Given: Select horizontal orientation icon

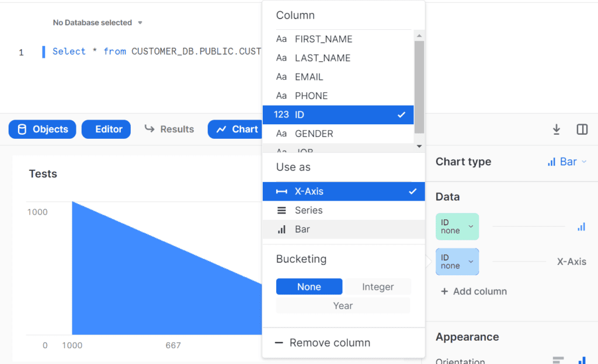Looking at the screenshot, I should (558, 360).
